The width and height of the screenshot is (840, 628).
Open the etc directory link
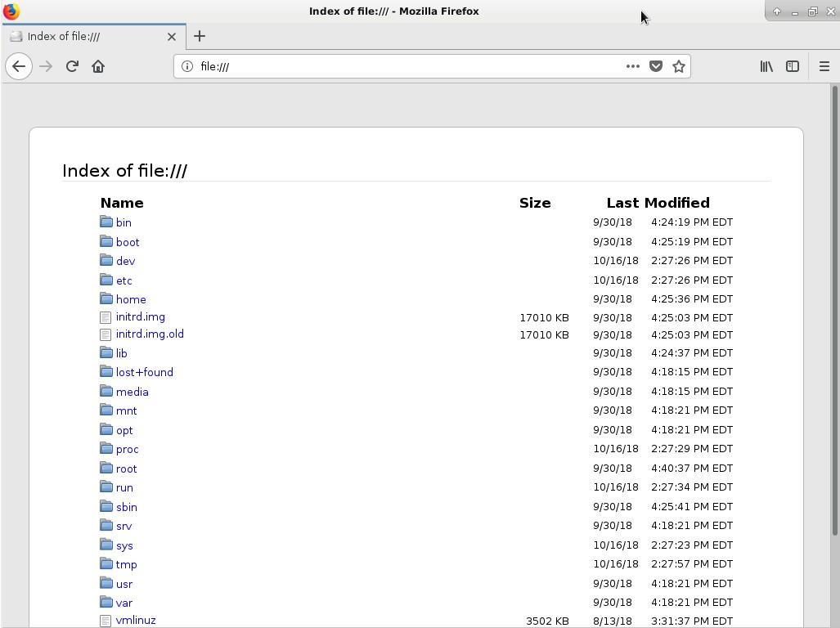pos(124,280)
